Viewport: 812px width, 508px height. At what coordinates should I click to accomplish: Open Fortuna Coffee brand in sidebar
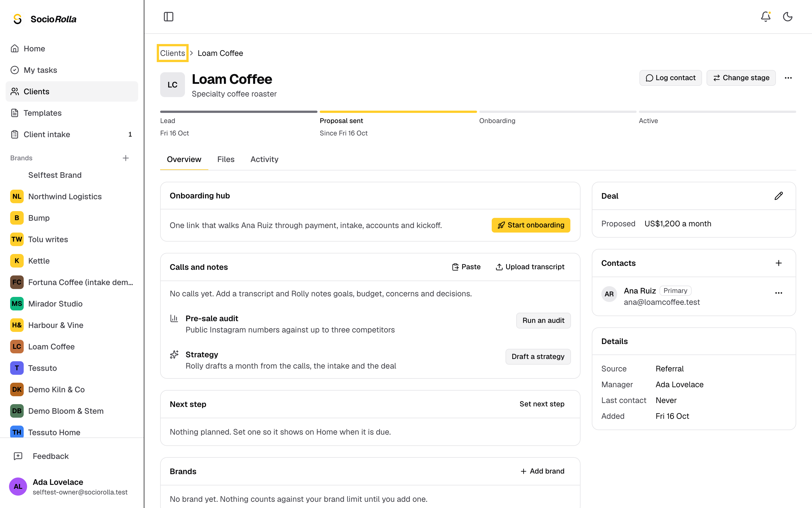(x=72, y=282)
